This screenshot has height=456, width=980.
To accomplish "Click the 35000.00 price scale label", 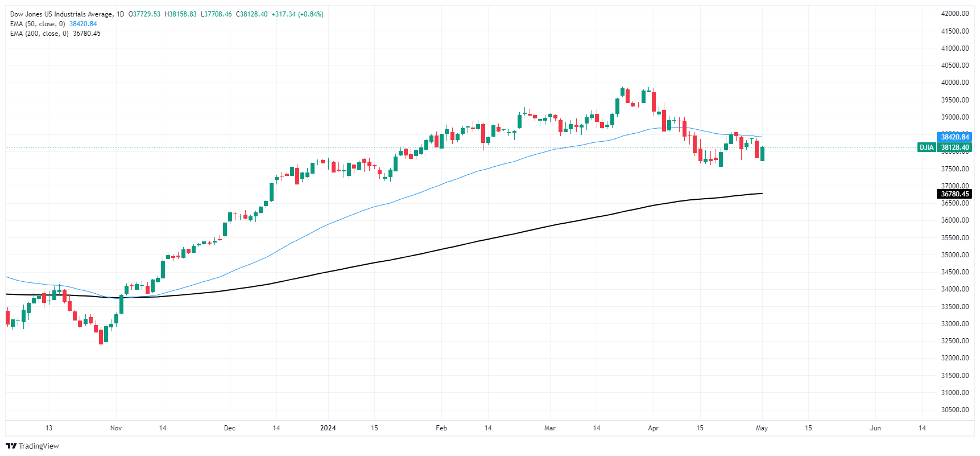I will pyautogui.click(x=954, y=255).
